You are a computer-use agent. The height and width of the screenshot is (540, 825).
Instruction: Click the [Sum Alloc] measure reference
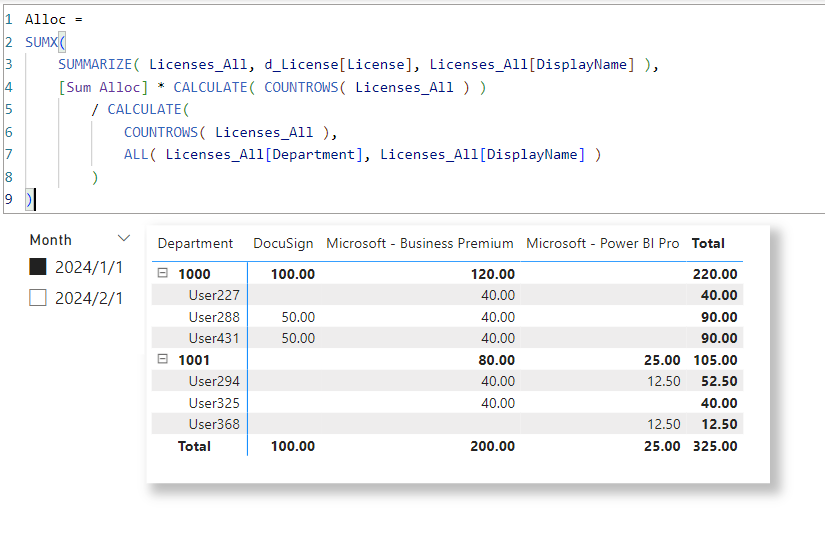[x=103, y=87]
